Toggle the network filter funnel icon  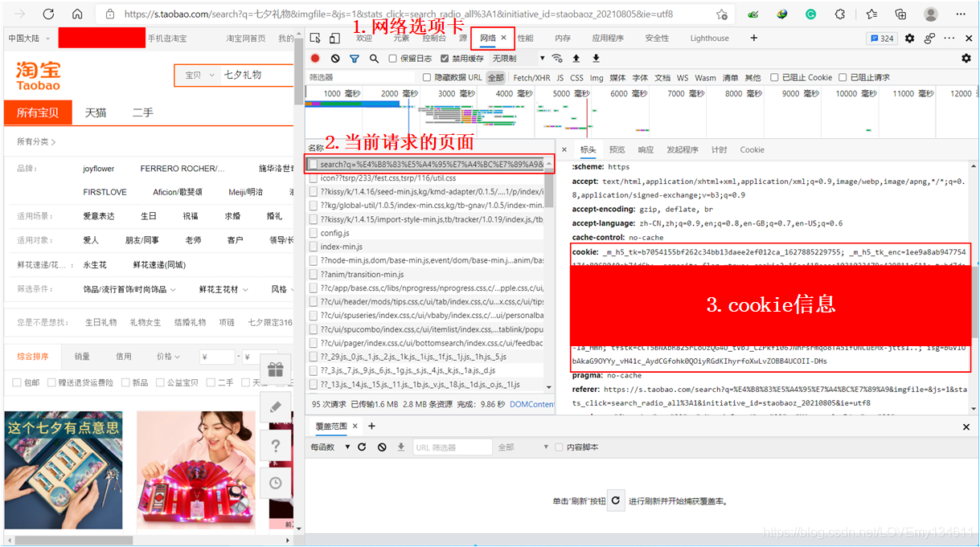pyautogui.click(x=355, y=59)
